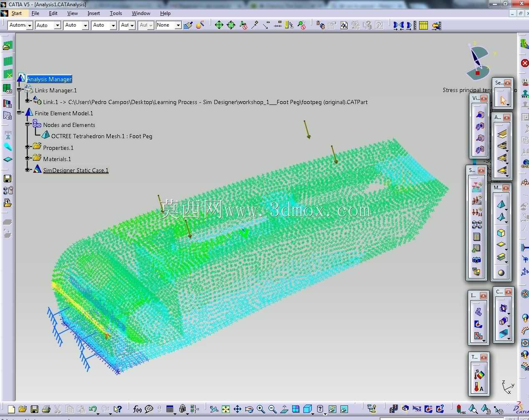Click the Paint brush icon in top toolbar
The width and height of the screenshot is (529, 420).
tap(188, 25)
